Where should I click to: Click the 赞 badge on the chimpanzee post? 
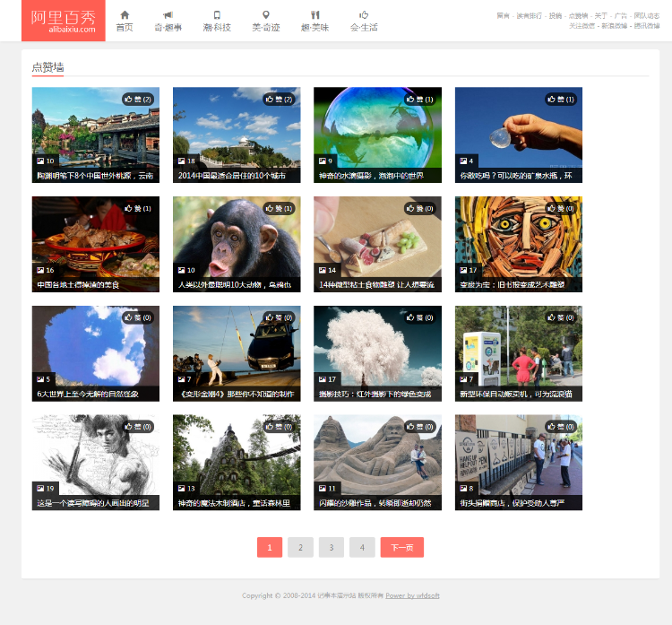tap(279, 208)
